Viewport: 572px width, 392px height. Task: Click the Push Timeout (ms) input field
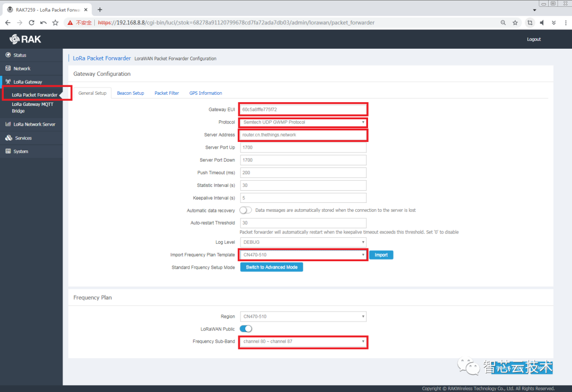click(303, 173)
